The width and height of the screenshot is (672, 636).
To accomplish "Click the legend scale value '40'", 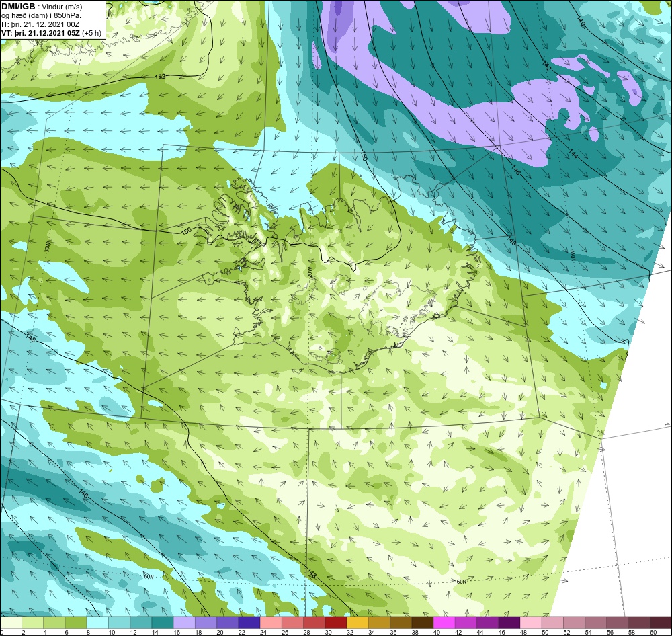I will tap(436, 632).
